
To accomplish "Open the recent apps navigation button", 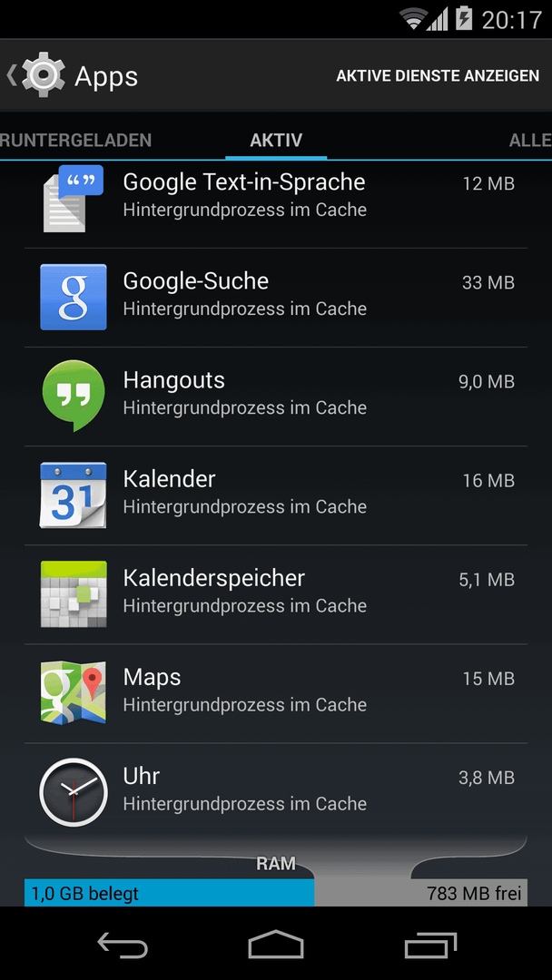I will (x=430, y=945).
